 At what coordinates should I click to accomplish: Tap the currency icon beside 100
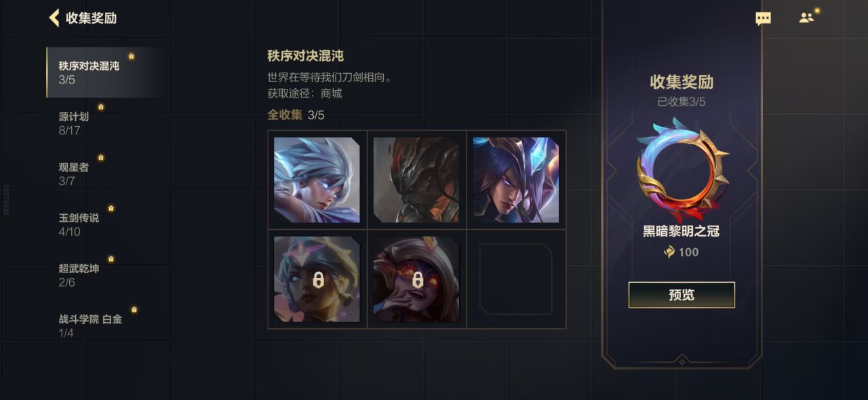(669, 252)
